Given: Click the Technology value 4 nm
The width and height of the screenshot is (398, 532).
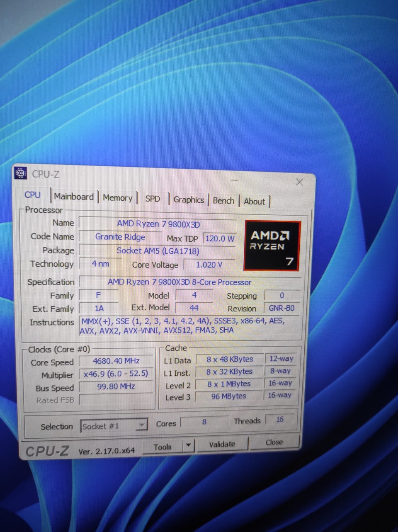Looking at the screenshot, I should coord(100,264).
